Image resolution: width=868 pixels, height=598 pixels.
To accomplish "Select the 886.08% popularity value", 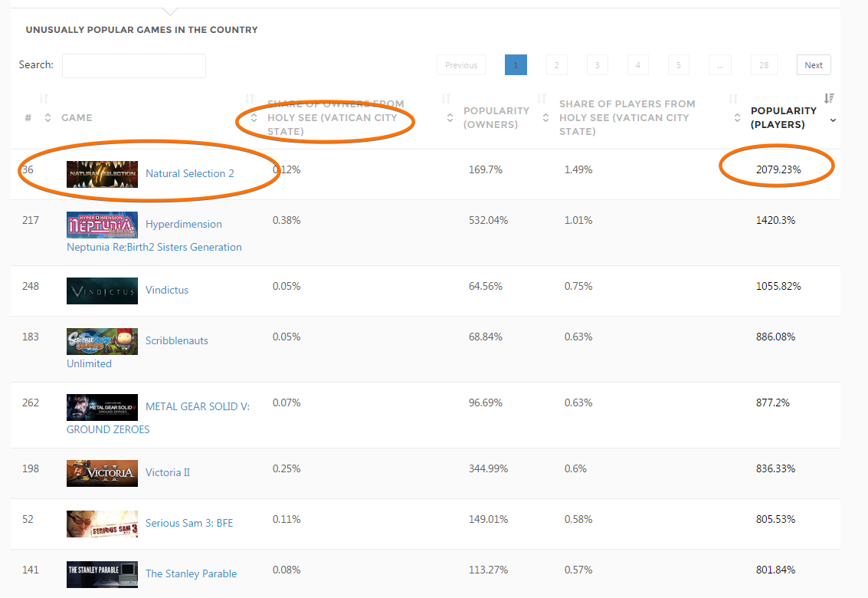I will click(x=775, y=337).
